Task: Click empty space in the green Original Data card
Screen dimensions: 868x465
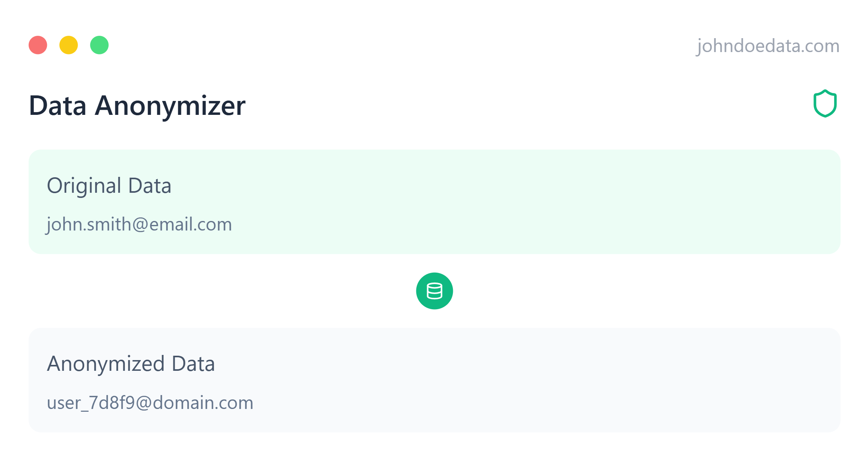Action: pos(517,202)
